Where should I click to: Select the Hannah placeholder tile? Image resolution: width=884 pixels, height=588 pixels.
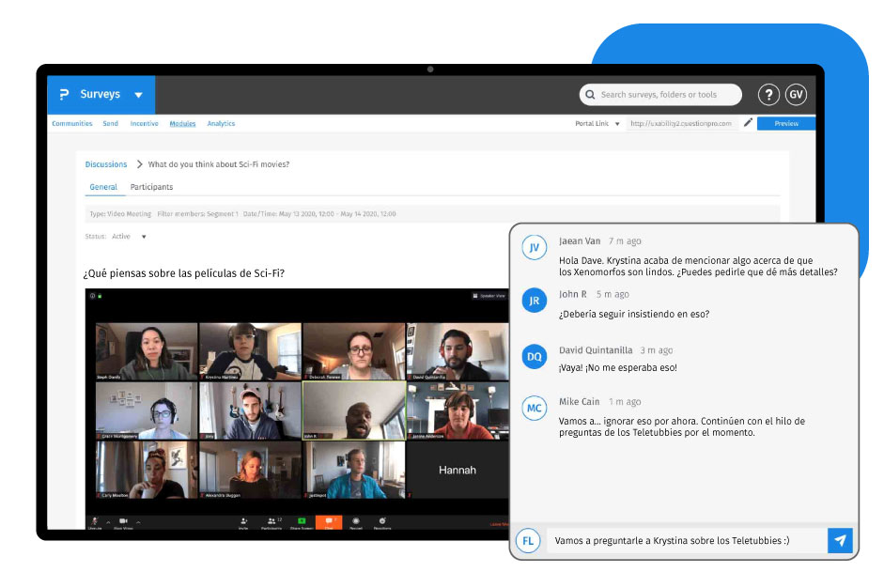[458, 470]
